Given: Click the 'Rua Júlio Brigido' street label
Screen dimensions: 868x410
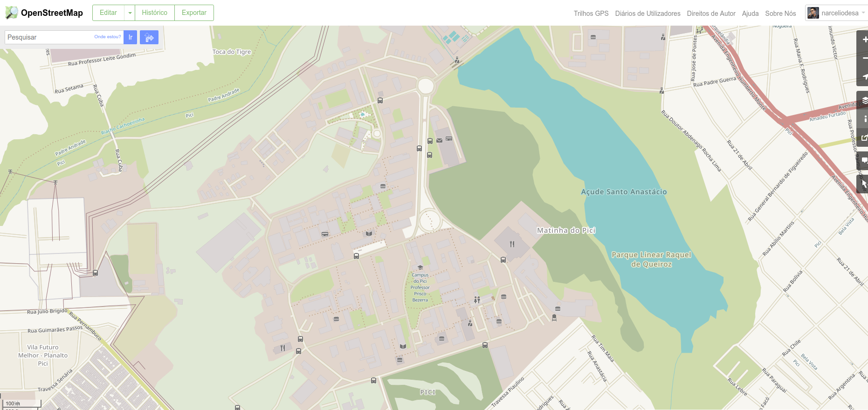Looking at the screenshot, I should coord(47,311).
